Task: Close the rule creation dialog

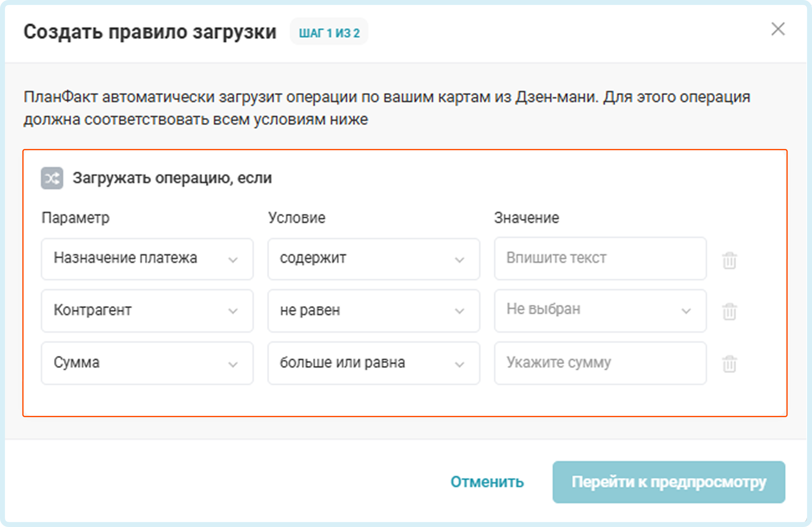Action: point(778,29)
